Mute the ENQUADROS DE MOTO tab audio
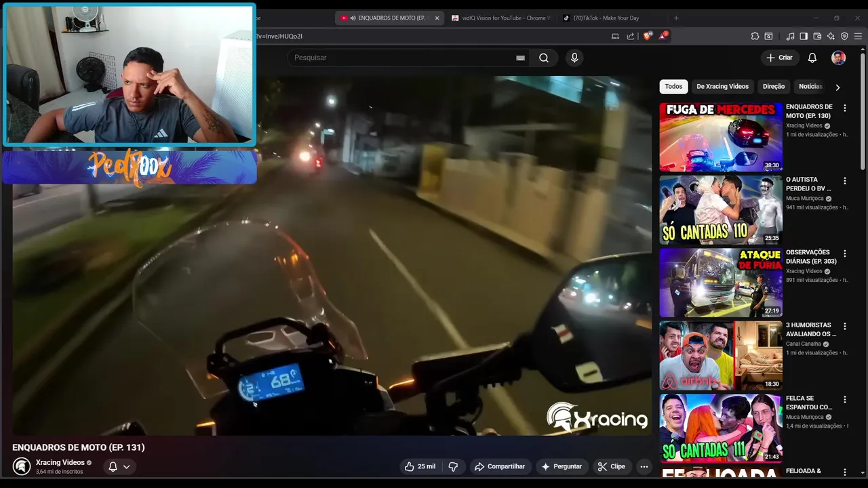Image resolution: width=868 pixels, height=488 pixels. [x=353, y=18]
